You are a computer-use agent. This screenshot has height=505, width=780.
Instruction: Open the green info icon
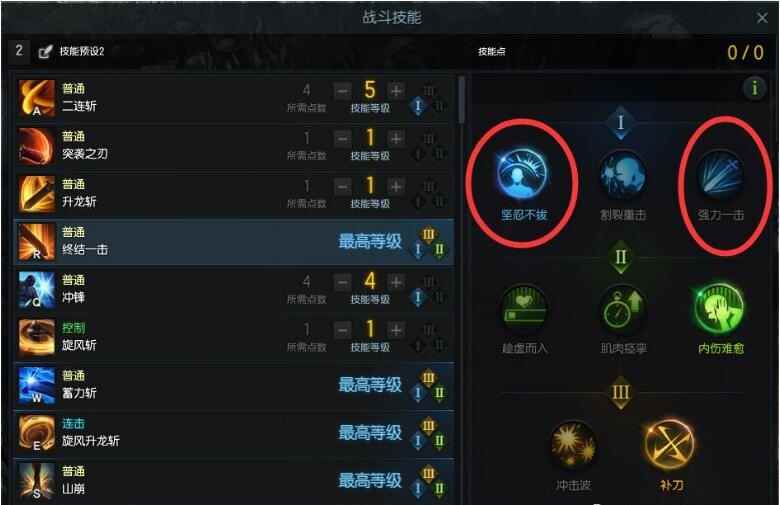(x=755, y=89)
